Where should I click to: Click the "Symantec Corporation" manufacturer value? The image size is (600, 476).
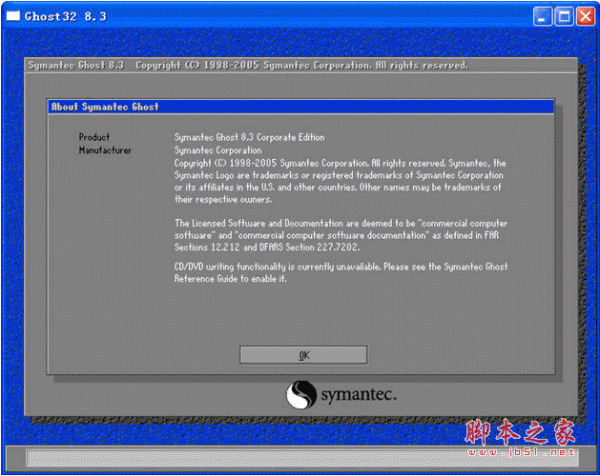coord(218,150)
